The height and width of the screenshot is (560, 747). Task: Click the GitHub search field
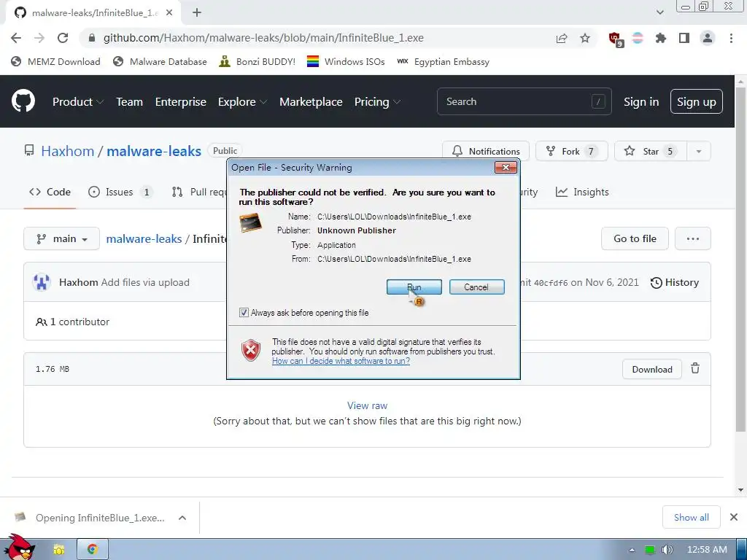(524, 101)
